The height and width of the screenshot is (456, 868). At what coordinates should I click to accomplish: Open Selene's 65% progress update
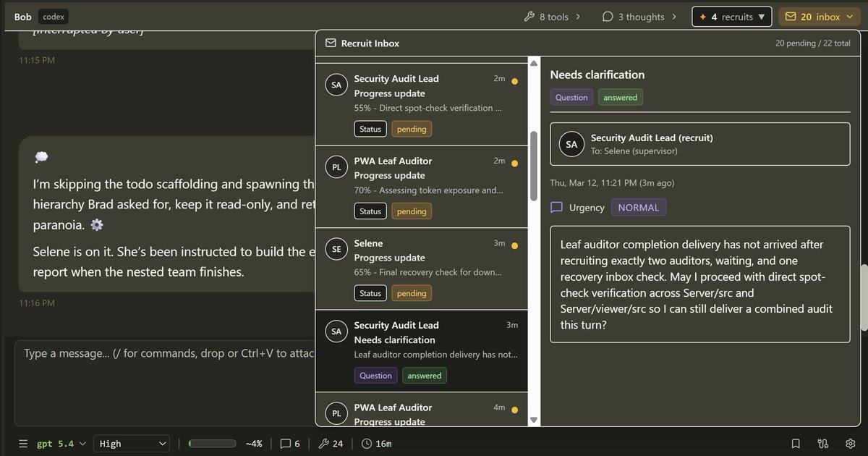(x=422, y=269)
